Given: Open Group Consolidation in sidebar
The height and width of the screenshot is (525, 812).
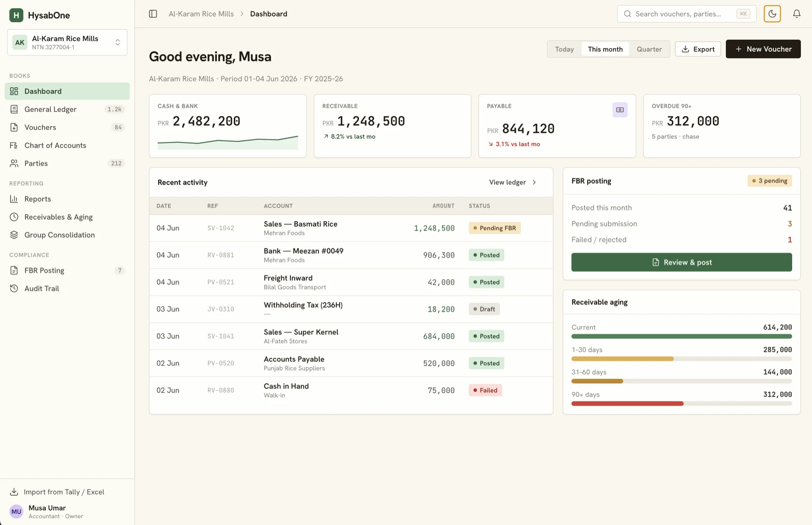Looking at the screenshot, I should coord(67,235).
